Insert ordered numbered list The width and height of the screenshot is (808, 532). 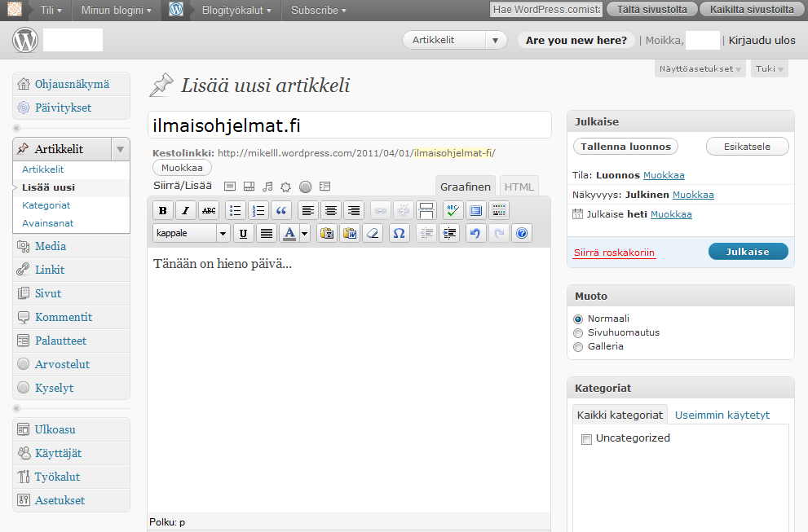click(x=258, y=210)
